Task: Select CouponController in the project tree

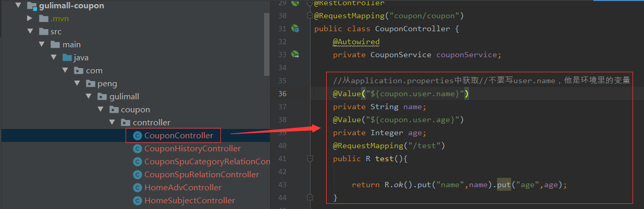Action: 179,136
